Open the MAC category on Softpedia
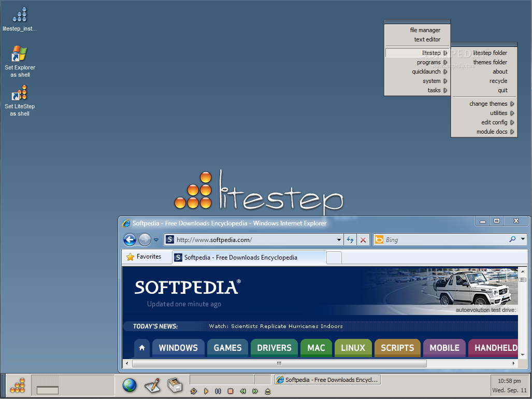 tap(316, 348)
